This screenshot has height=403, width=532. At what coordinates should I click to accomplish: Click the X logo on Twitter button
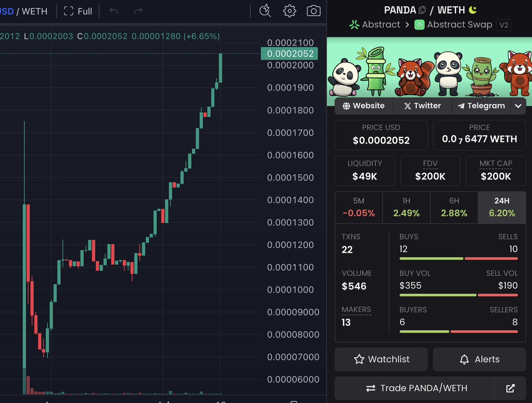tap(407, 106)
